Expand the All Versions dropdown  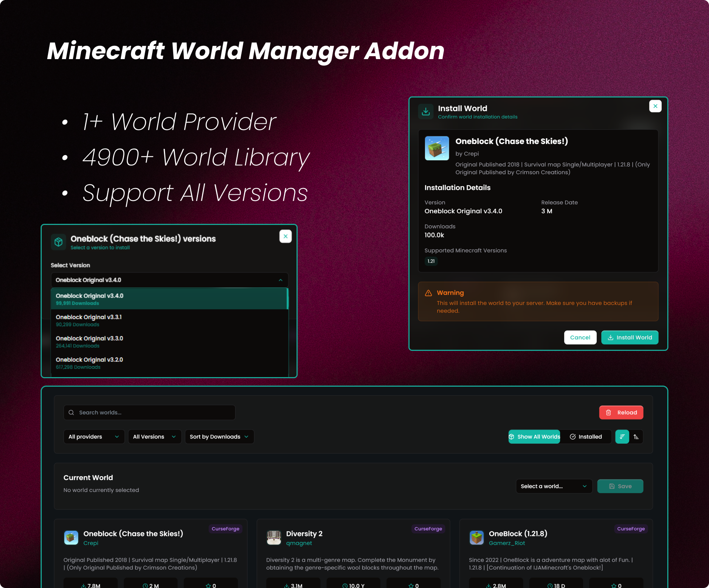point(154,437)
